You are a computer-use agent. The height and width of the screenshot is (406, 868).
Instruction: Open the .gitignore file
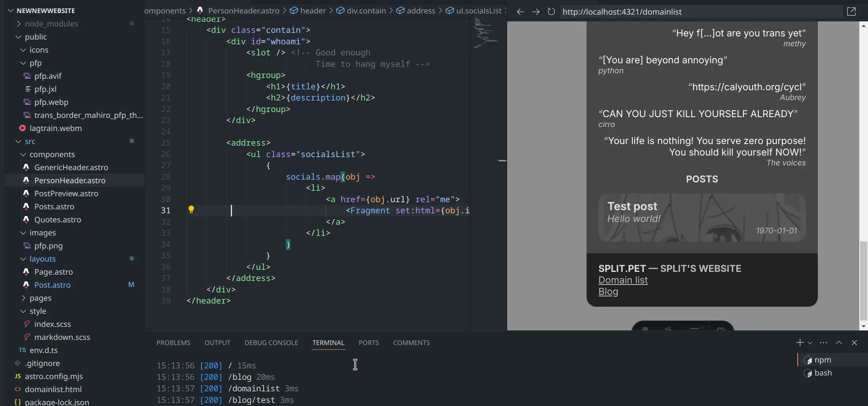click(74, 363)
